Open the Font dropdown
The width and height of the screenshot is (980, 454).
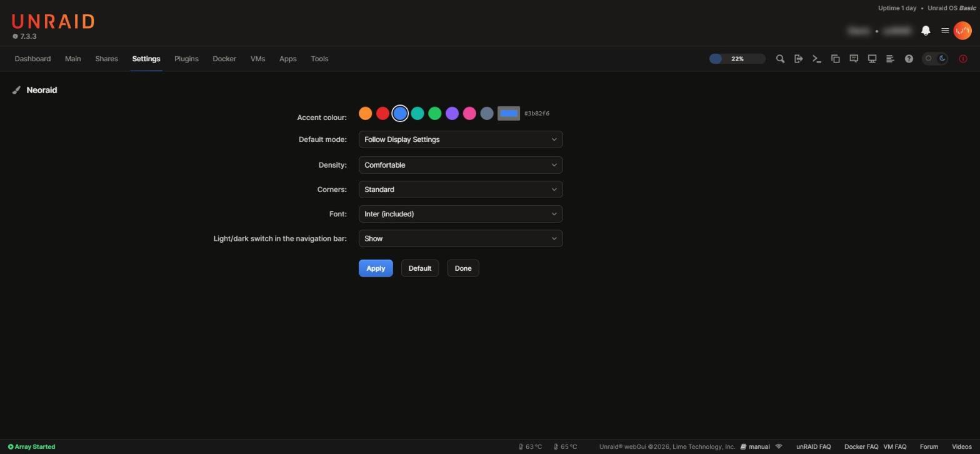(461, 214)
